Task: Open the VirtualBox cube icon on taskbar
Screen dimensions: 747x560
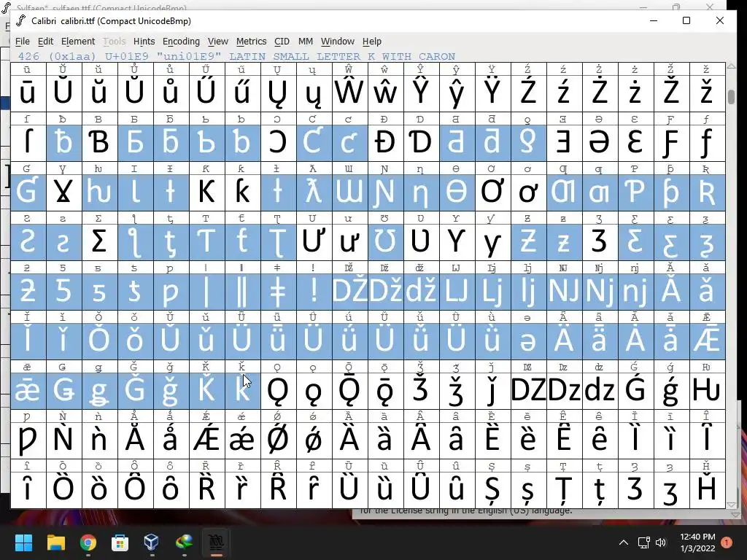Action: [152, 542]
